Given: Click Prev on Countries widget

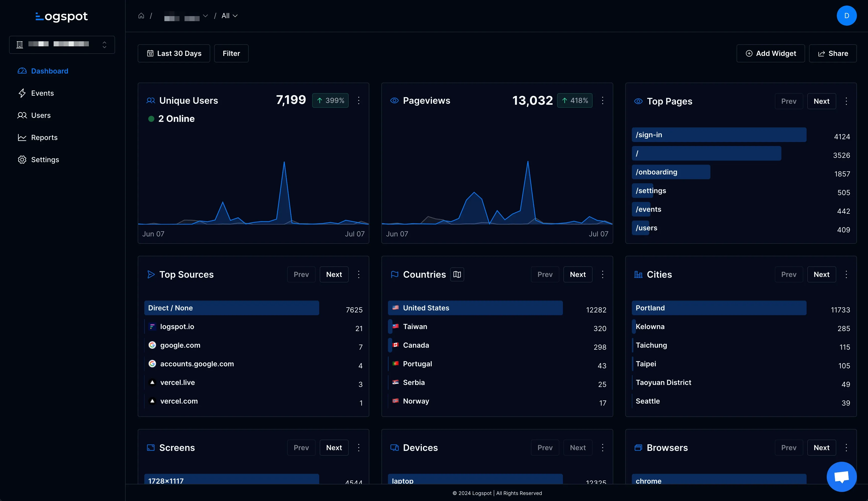Looking at the screenshot, I should pos(545,274).
